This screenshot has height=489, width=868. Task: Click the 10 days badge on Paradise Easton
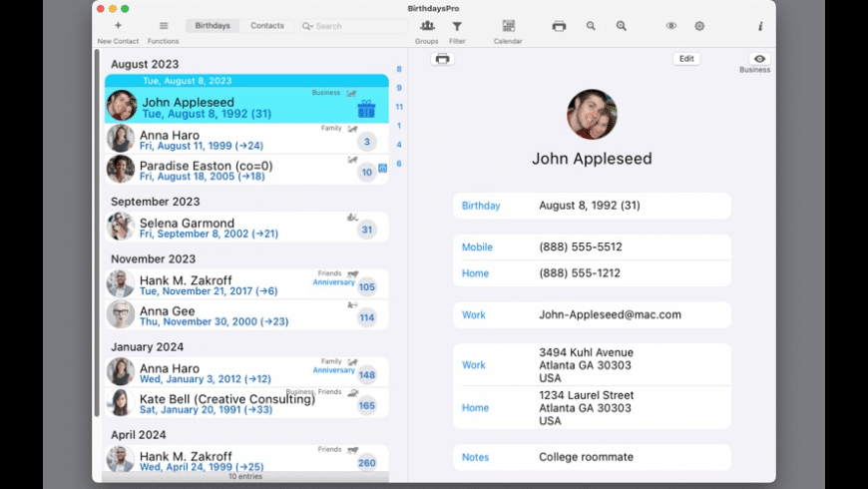click(x=366, y=173)
